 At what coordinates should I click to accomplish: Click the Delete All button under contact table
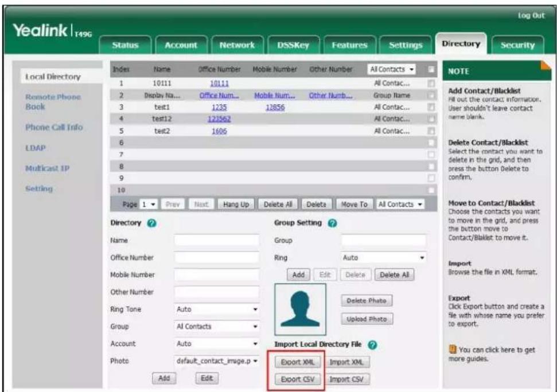point(278,205)
